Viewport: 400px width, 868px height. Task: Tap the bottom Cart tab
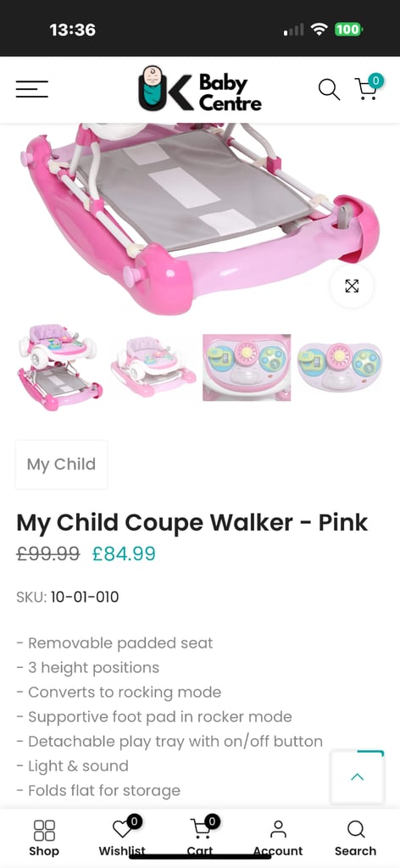[200, 837]
